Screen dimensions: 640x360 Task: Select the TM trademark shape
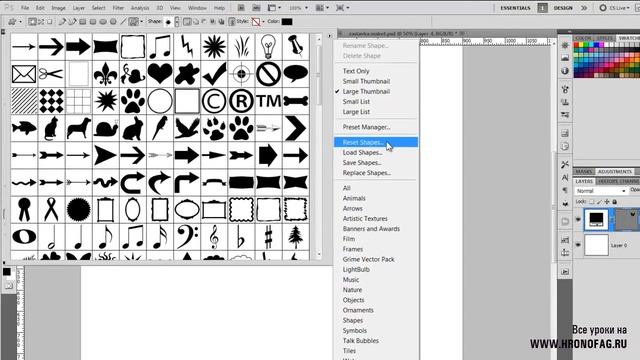268,101
